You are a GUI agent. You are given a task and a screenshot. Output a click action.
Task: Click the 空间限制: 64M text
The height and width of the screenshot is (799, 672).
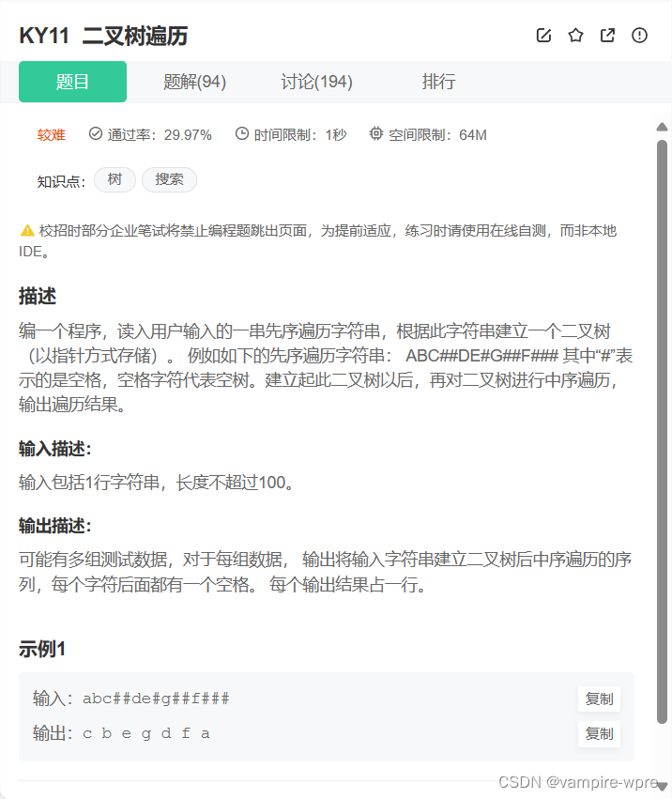(x=437, y=135)
